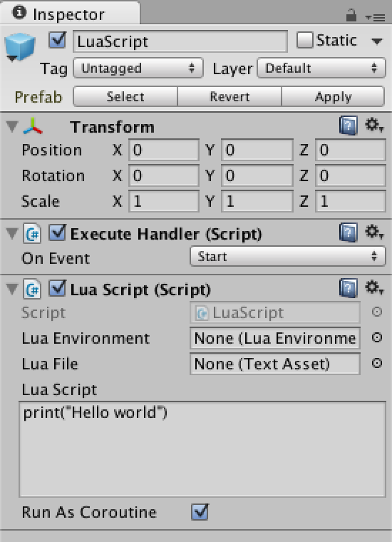Click the Lua Script text area
Screen dimensions: 392x542
(202, 449)
